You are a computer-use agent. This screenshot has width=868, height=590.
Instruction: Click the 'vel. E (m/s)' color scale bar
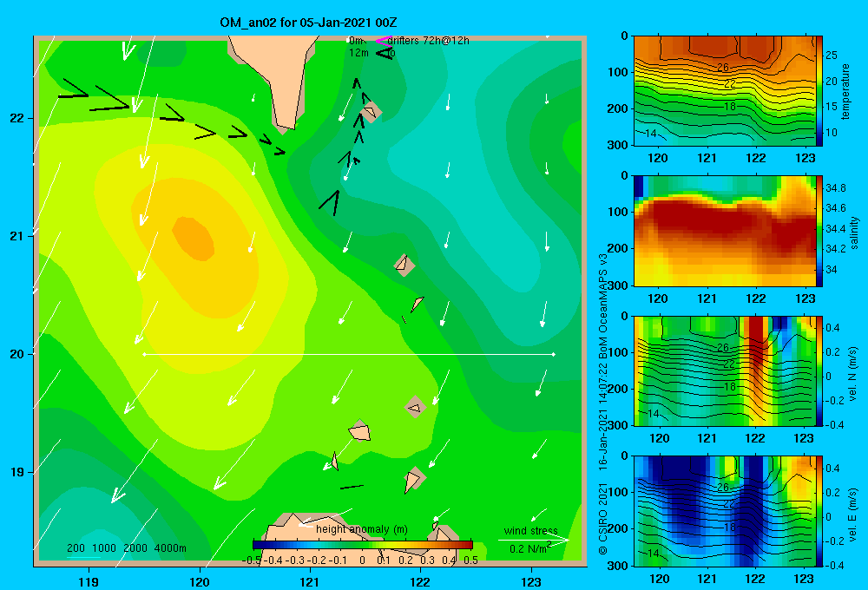tap(819, 511)
